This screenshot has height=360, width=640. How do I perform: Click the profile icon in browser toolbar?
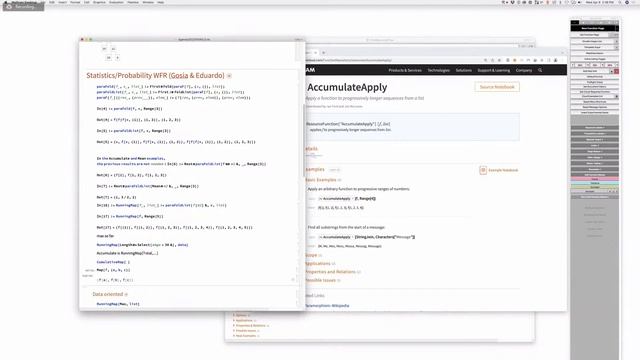556,60
